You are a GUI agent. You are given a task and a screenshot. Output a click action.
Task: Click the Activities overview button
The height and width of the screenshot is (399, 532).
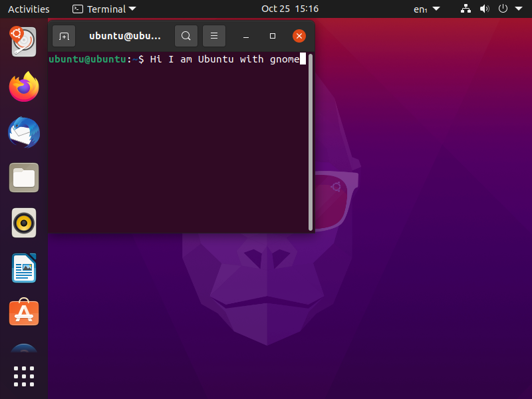tap(29, 9)
